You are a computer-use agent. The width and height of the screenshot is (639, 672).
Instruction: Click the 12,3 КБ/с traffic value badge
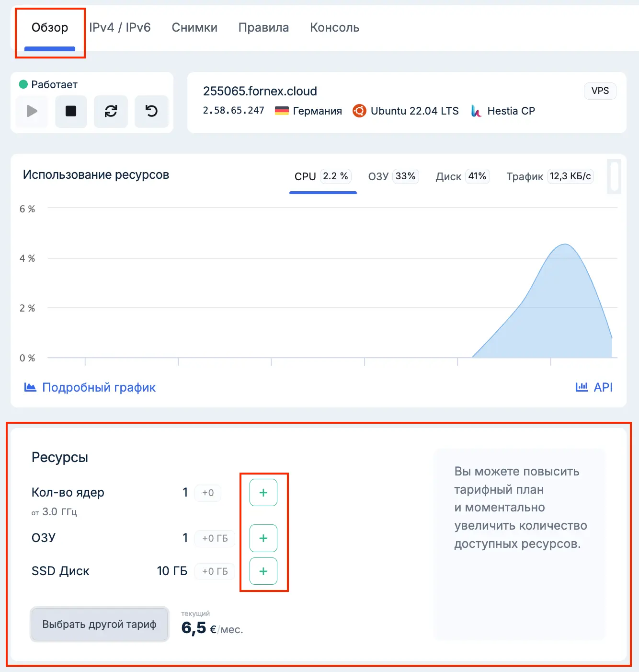coord(570,176)
